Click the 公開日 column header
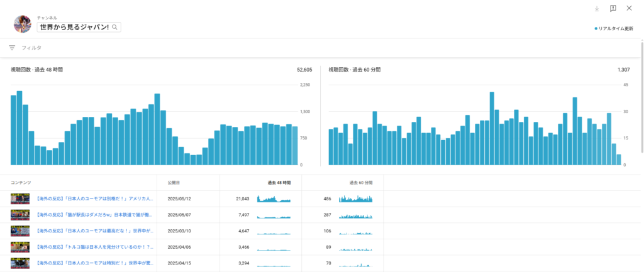The height and width of the screenshot is (272, 644). (x=174, y=183)
